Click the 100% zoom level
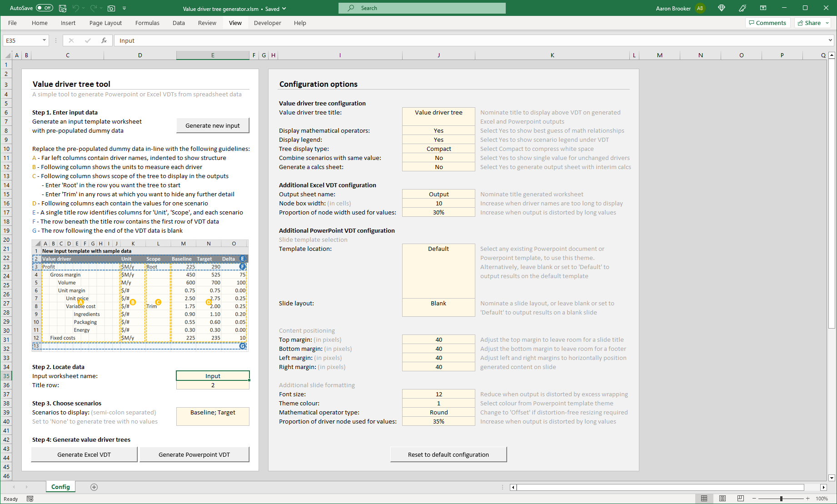Screen dimensions: 837x504 coord(822,499)
